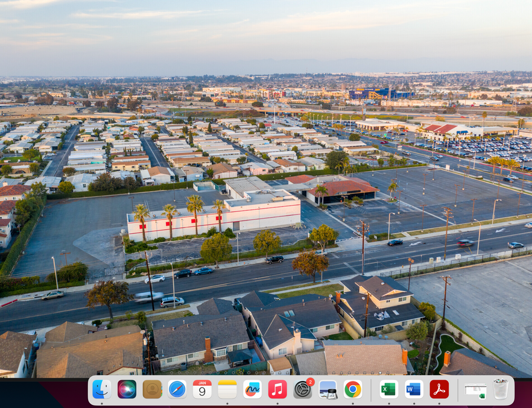Open the Music app

click(x=277, y=389)
